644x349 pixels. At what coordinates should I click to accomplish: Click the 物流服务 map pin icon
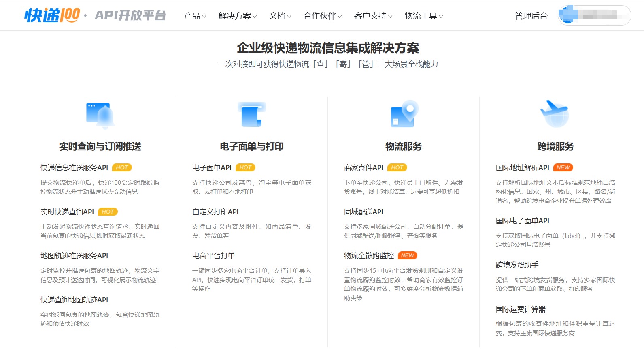click(404, 114)
